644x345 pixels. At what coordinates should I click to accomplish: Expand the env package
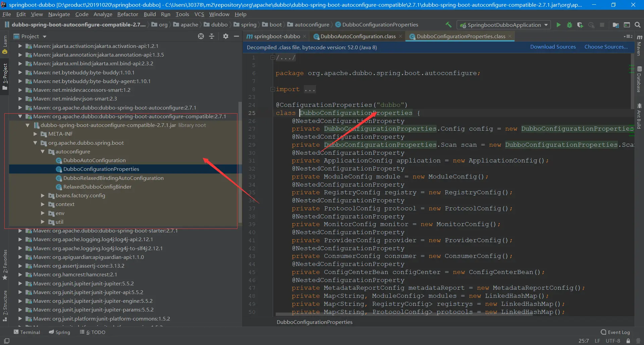click(x=43, y=213)
